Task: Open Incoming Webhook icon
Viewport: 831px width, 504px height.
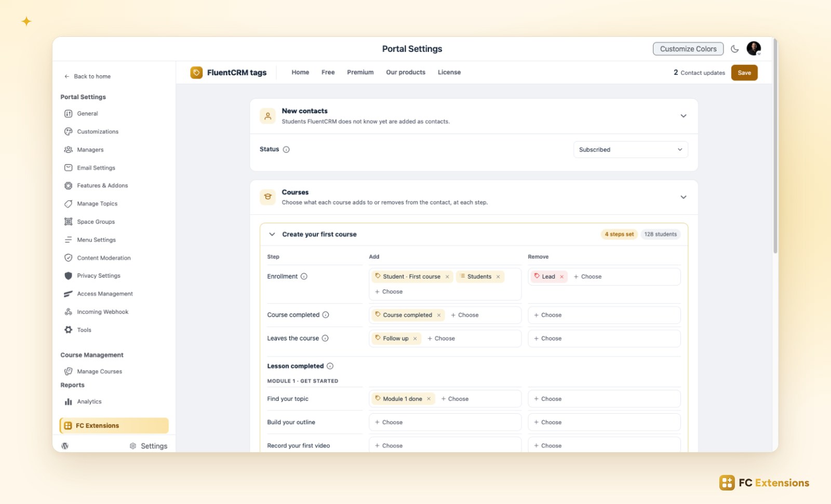Action: coord(68,312)
